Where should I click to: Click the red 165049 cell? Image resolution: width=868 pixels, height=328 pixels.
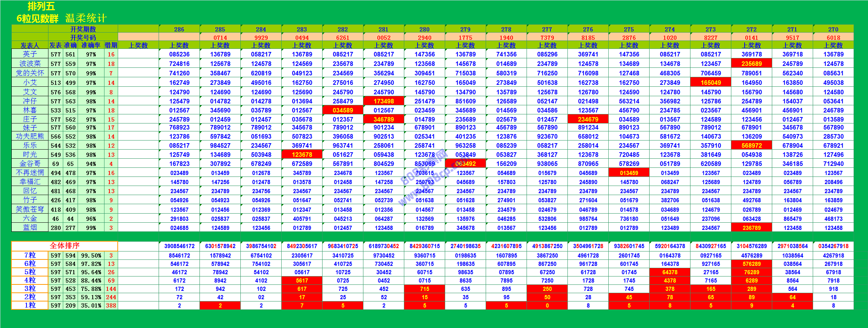coord(711,83)
